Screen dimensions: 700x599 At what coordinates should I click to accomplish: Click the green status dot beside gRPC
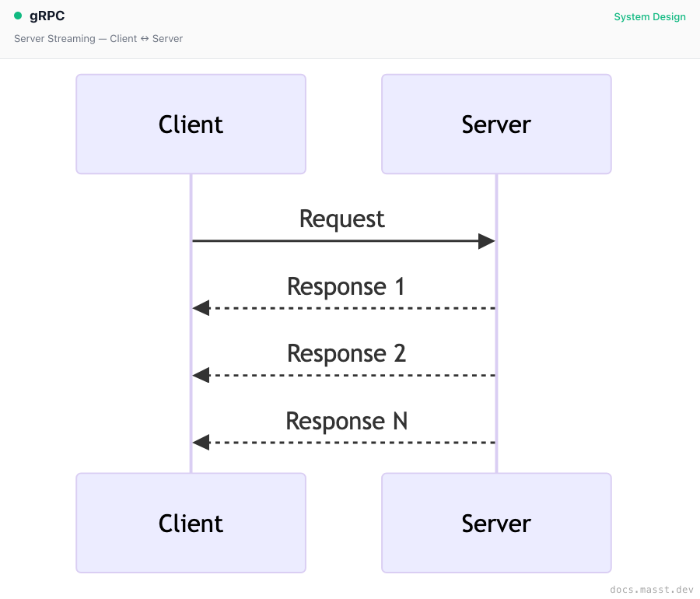(x=18, y=16)
